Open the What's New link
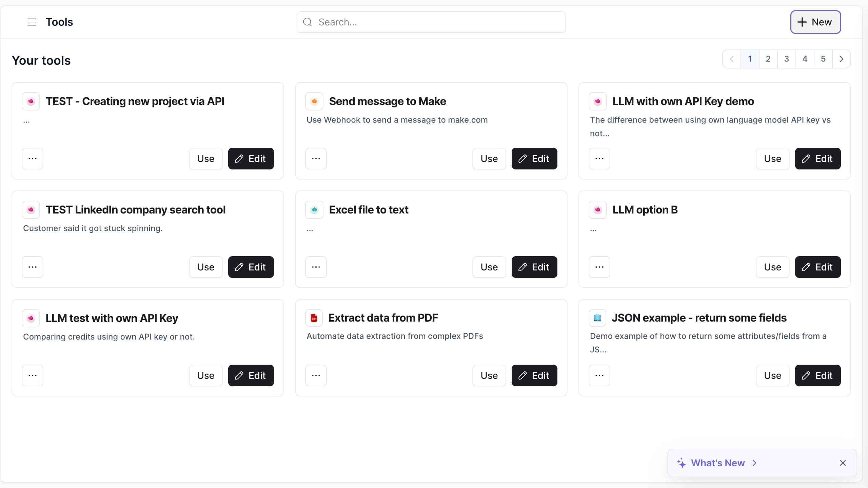Viewport: 868px width, 488px height. [718, 463]
